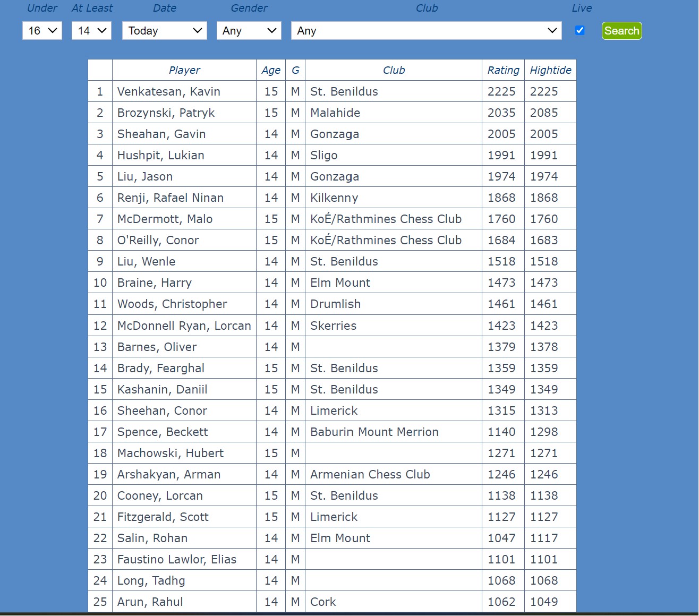Open the Gender dropdown

click(x=248, y=30)
